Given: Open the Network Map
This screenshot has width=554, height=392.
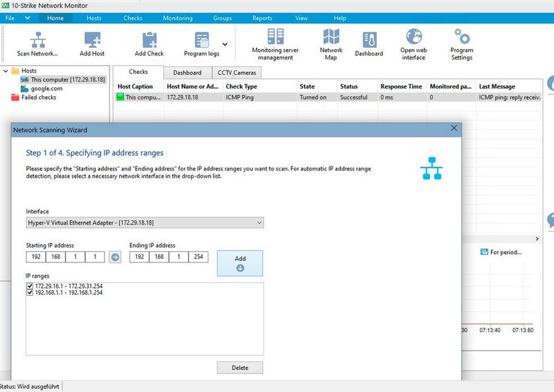Looking at the screenshot, I should click(331, 44).
